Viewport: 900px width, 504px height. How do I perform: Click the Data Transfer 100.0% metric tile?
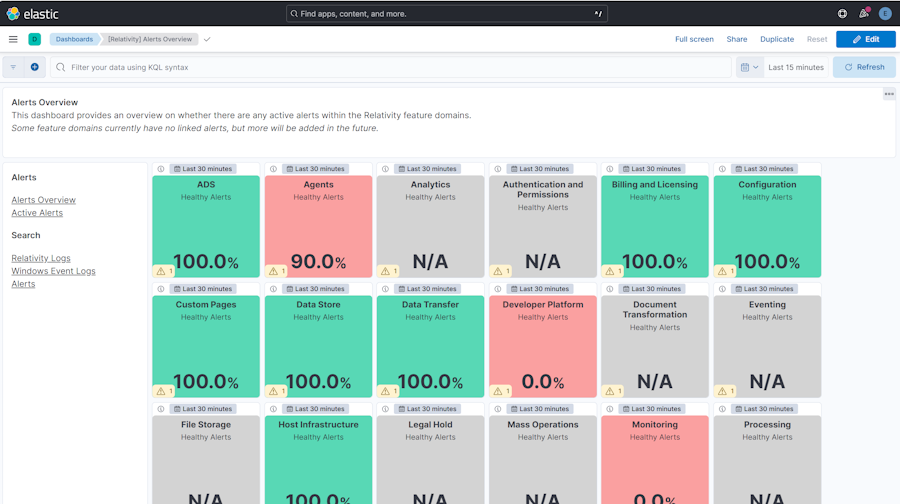point(430,347)
